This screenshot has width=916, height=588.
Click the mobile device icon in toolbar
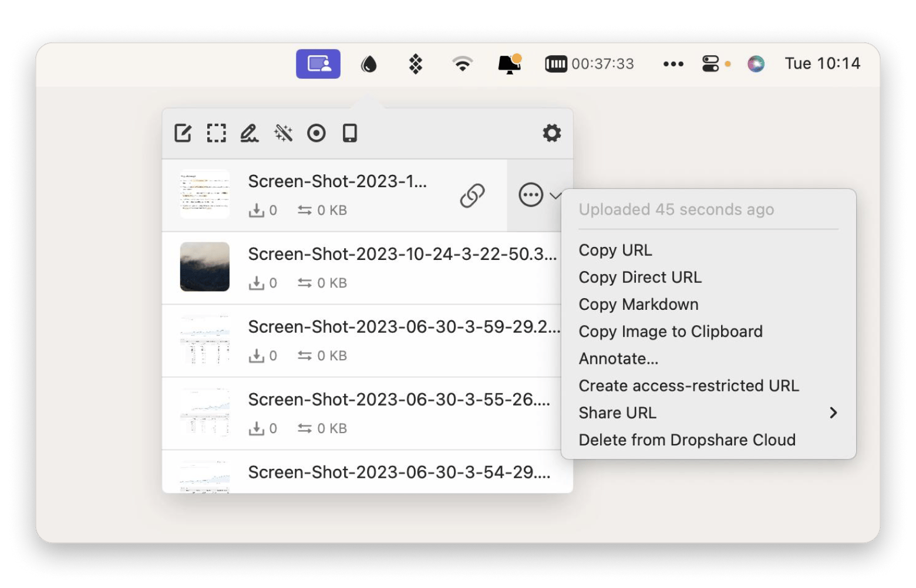tap(350, 133)
